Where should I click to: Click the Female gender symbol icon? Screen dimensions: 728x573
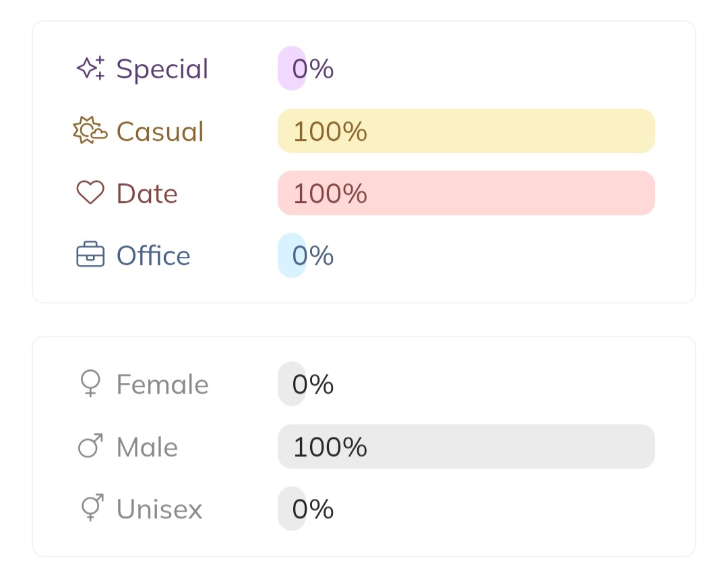[x=90, y=384]
